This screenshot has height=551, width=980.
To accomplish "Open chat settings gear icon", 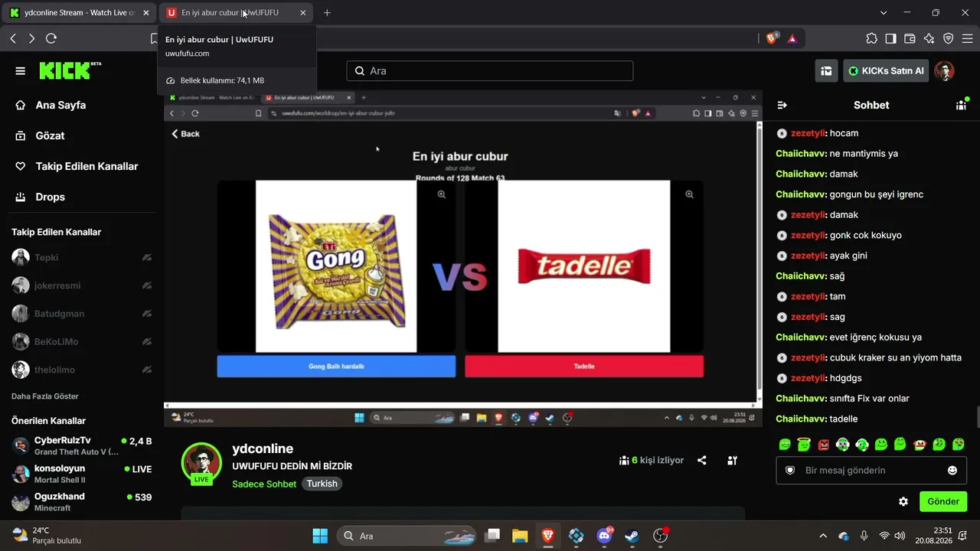I will 903,502.
